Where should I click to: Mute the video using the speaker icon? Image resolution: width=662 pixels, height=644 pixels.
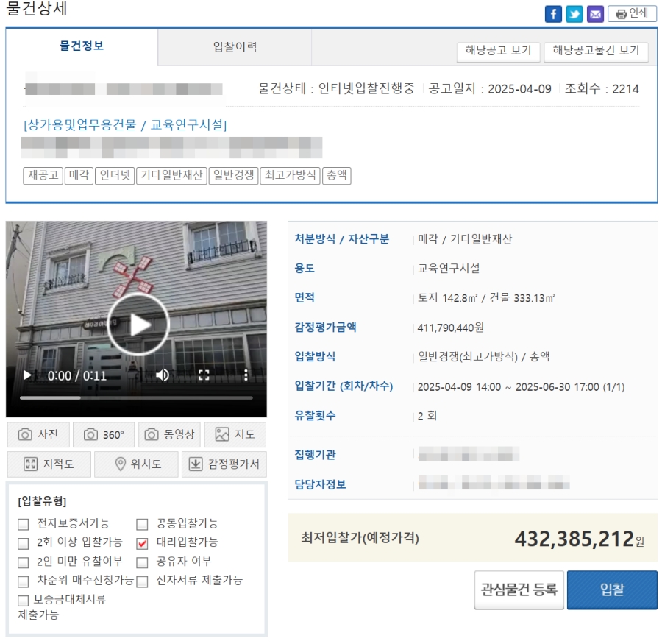pyautogui.click(x=163, y=375)
